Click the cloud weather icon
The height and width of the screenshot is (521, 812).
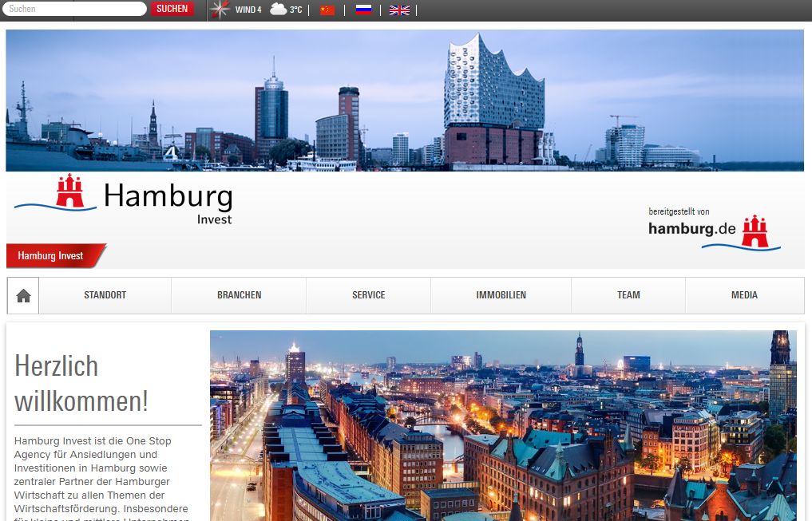point(279,9)
